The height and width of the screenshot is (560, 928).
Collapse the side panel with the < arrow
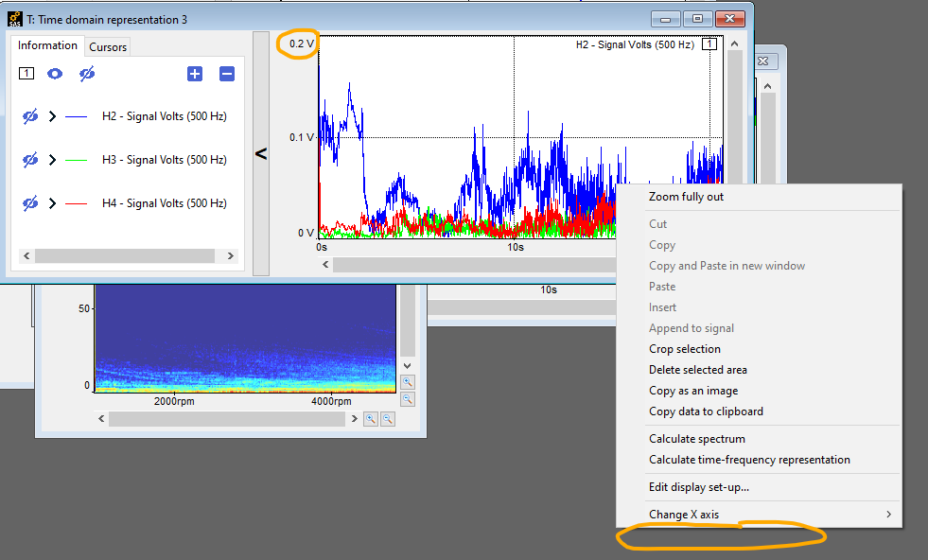(261, 154)
